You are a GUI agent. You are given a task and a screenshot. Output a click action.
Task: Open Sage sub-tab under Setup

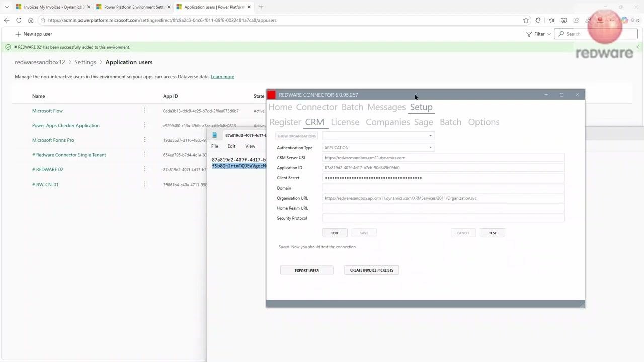coord(424,122)
